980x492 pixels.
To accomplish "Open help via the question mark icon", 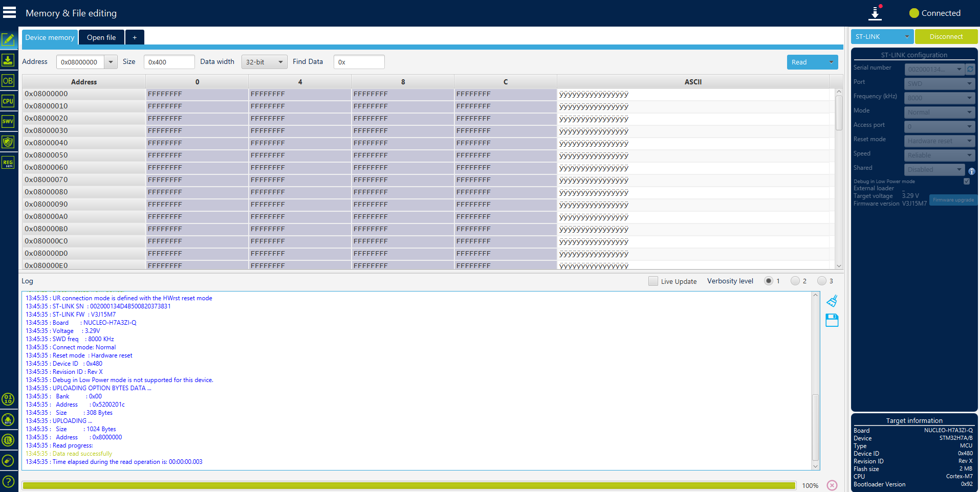I will pos(8,481).
